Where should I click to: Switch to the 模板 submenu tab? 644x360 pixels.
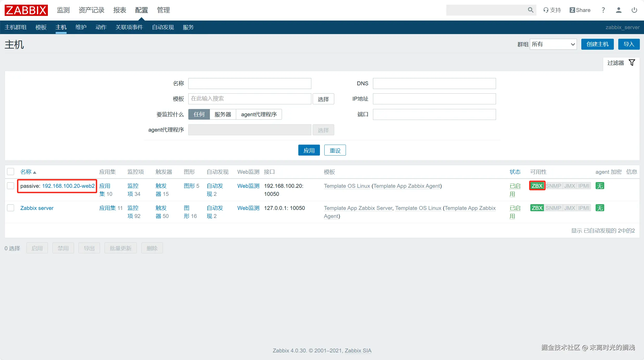(x=41, y=27)
